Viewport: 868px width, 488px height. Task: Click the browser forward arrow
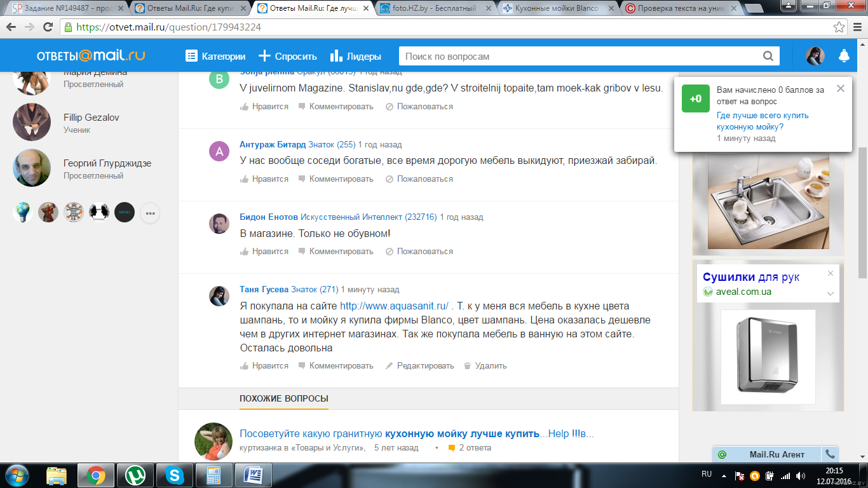point(30,27)
